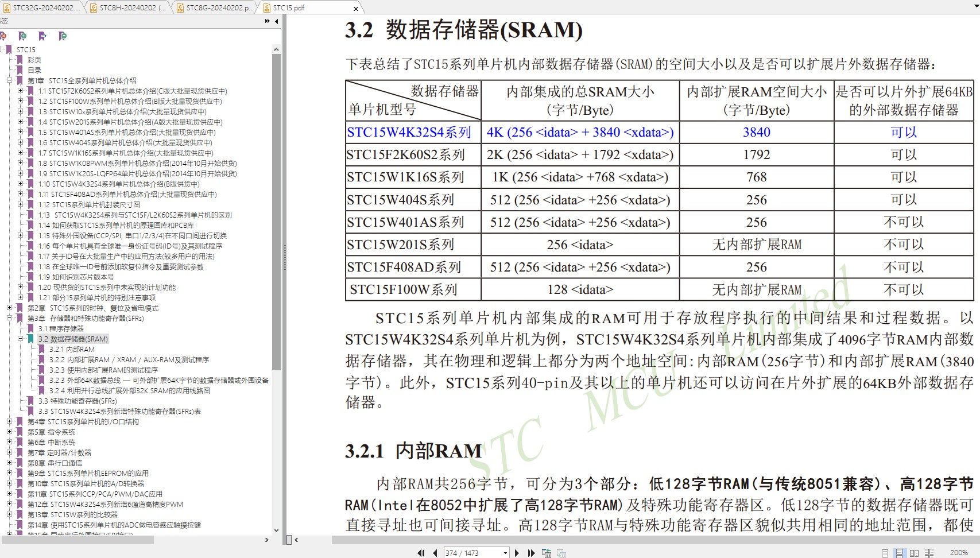Select the STC15 root bookmark
The image size is (980, 558).
[x=26, y=49]
